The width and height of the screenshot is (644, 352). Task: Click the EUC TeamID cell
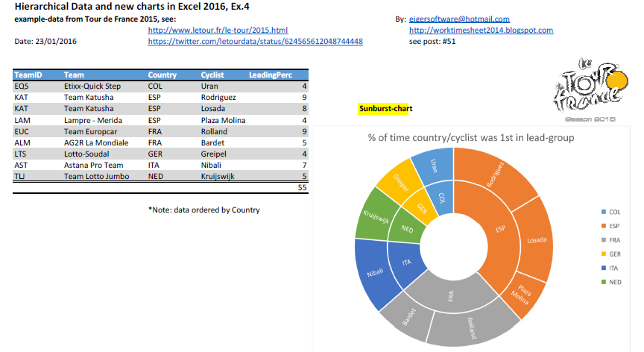pos(22,131)
